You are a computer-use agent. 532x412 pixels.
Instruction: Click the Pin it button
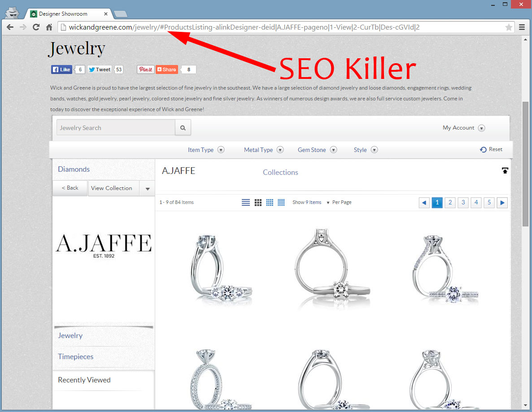(x=145, y=69)
